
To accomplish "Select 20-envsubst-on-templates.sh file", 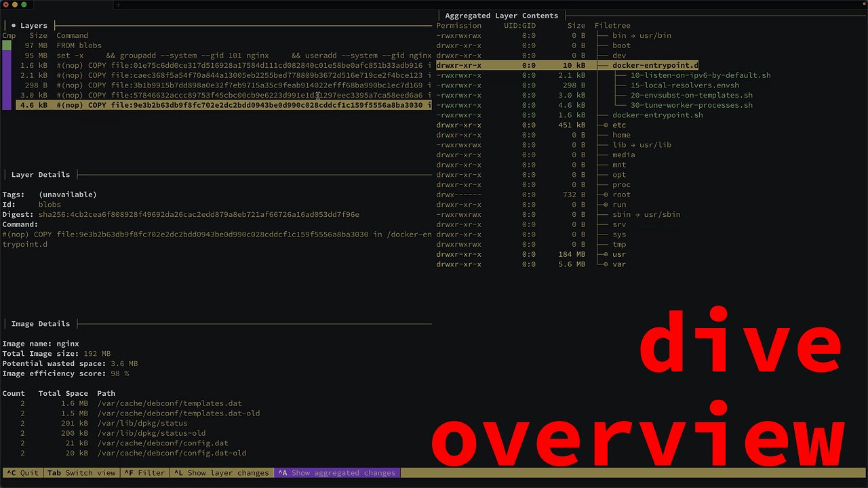I will coord(692,96).
